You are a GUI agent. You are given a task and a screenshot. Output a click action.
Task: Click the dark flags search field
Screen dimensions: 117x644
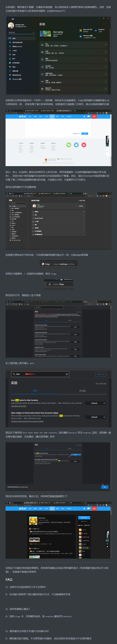point(40,374)
